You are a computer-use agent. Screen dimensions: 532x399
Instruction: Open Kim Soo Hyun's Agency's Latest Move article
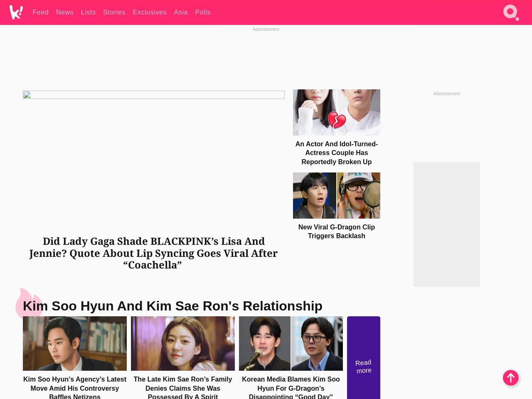pyautogui.click(x=75, y=387)
